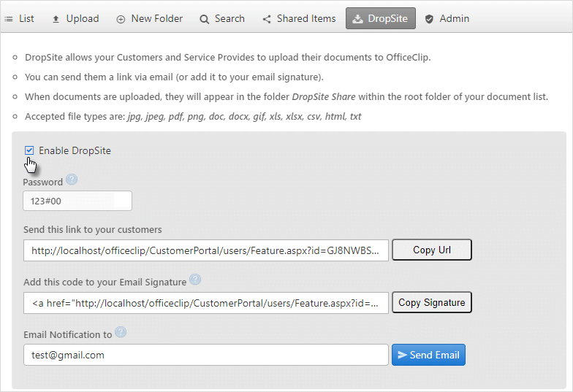Click the Email Signature help icon
This screenshot has height=392, width=573.
(x=195, y=280)
